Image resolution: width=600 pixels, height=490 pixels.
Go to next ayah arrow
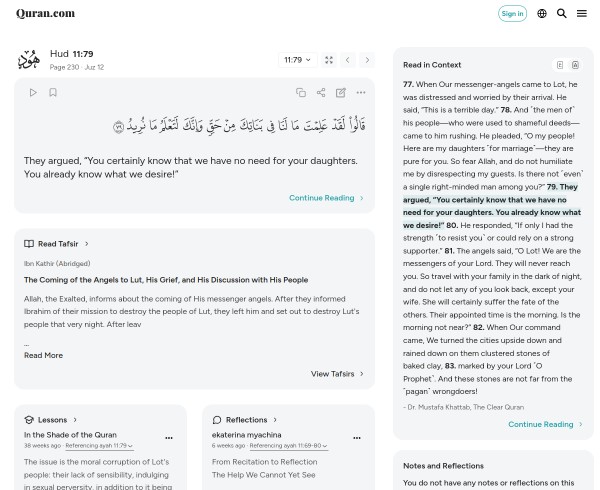click(367, 60)
